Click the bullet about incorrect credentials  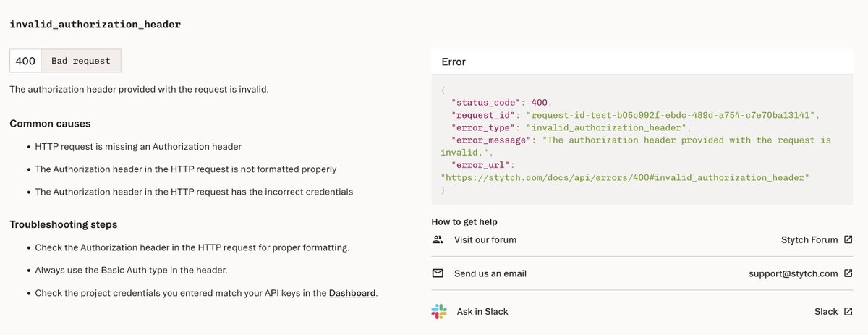click(194, 192)
